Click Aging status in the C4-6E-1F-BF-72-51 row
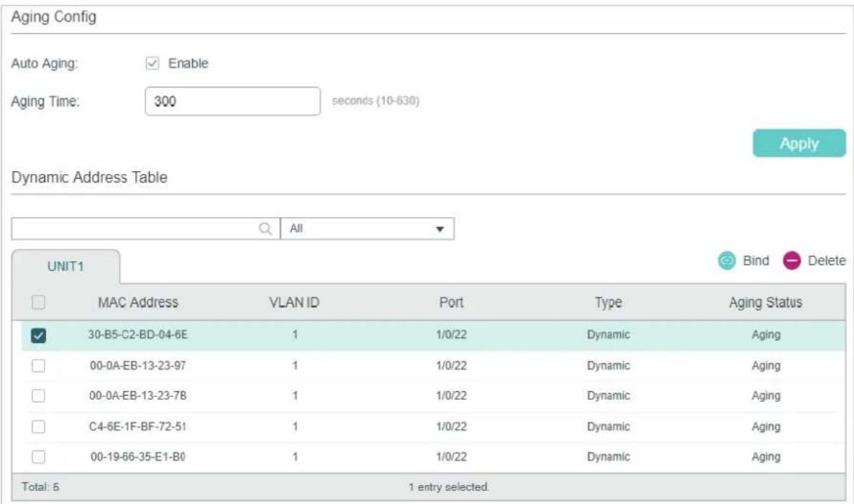This screenshot has height=504, width=854. pyautogui.click(x=766, y=427)
